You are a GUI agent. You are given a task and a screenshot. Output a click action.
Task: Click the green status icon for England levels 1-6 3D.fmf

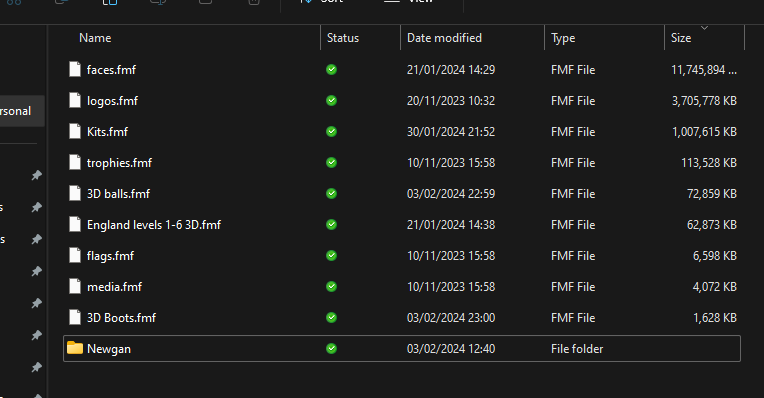[x=331, y=225]
